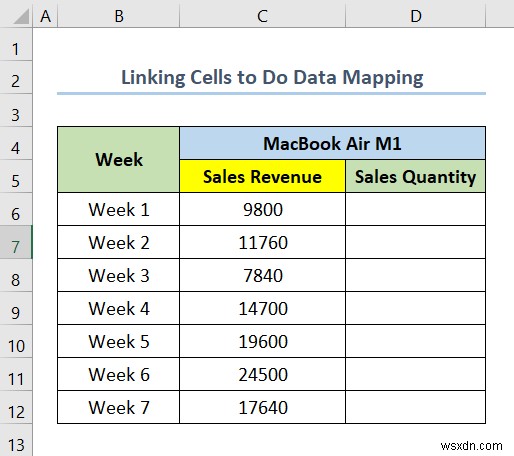514x456 pixels.
Task: Select column A header
Action: (x=45, y=16)
